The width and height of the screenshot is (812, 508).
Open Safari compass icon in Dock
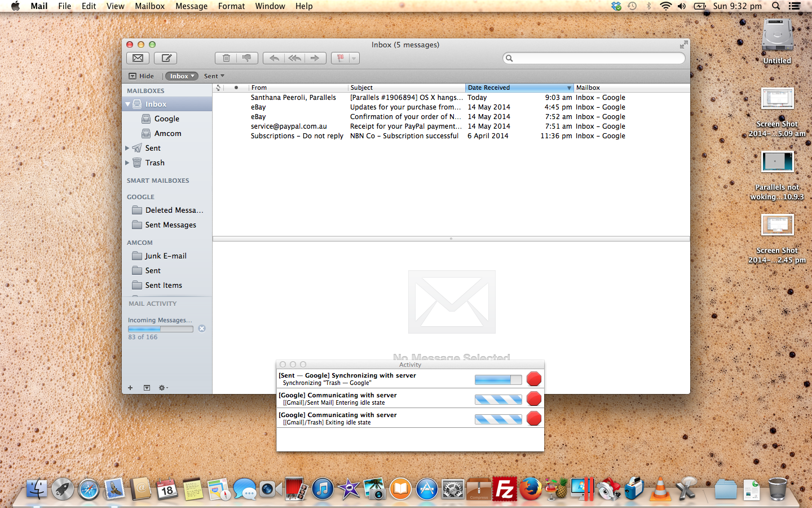click(x=89, y=490)
